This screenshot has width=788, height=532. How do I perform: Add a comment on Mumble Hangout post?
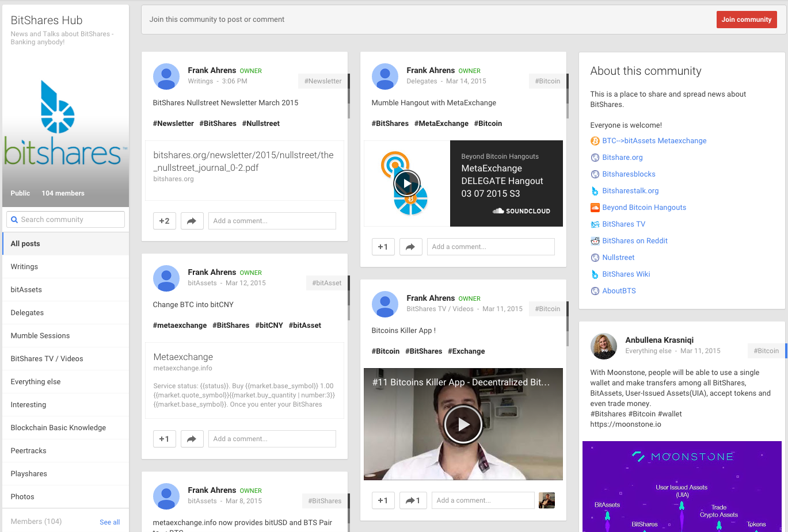(x=491, y=247)
